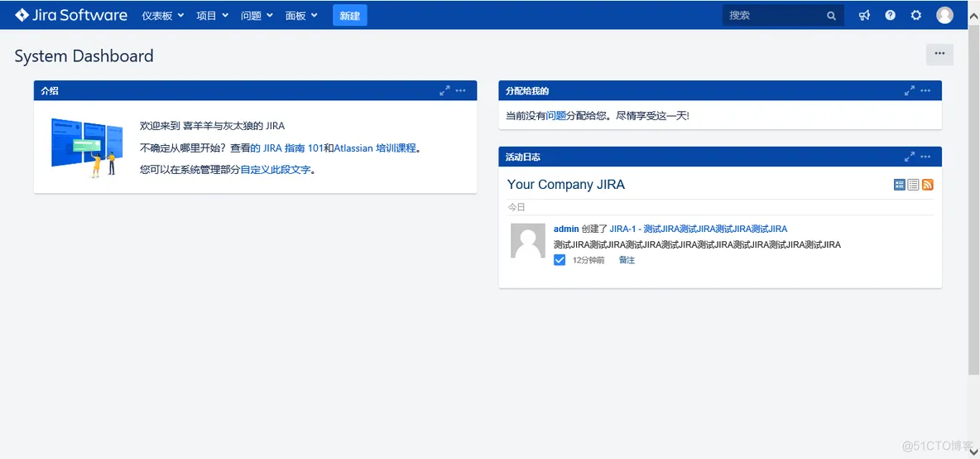Click the 备注 comment link
The height and width of the screenshot is (459, 980).
[627, 260]
